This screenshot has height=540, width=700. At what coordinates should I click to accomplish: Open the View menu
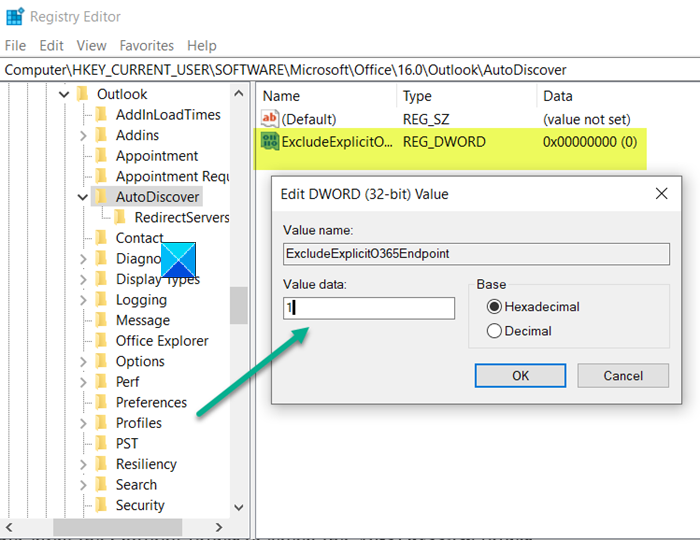point(91,46)
